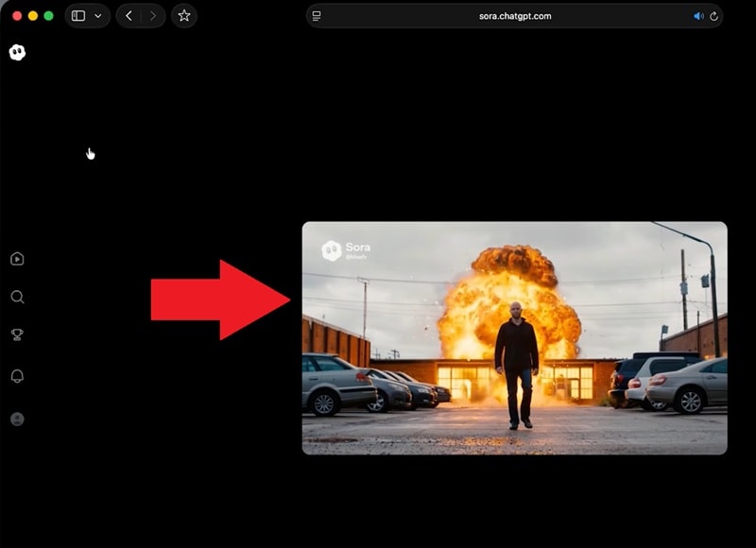Click the address bar showing sora.chatgpt.com
The height and width of the screenshot is (548, 756).
pos(514,16)
